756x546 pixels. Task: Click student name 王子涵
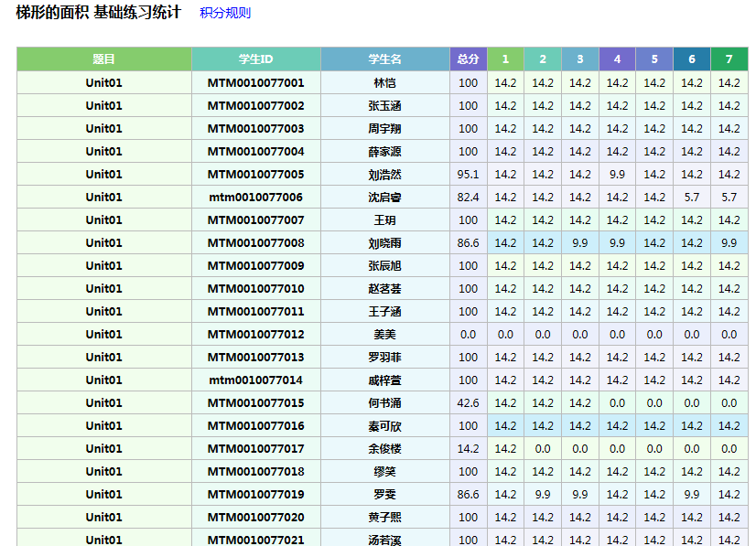click(x=384, y=311)
